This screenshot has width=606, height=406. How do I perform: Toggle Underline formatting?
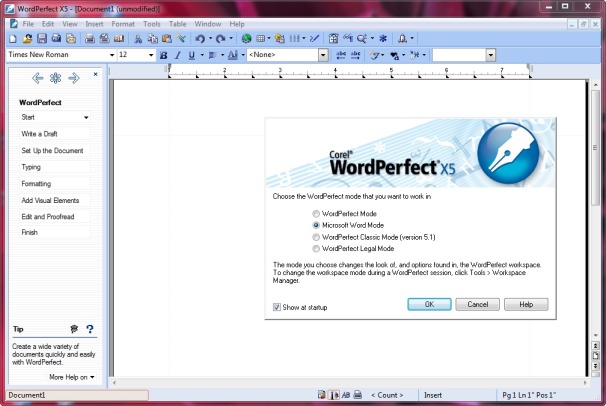tap(191, 55)
